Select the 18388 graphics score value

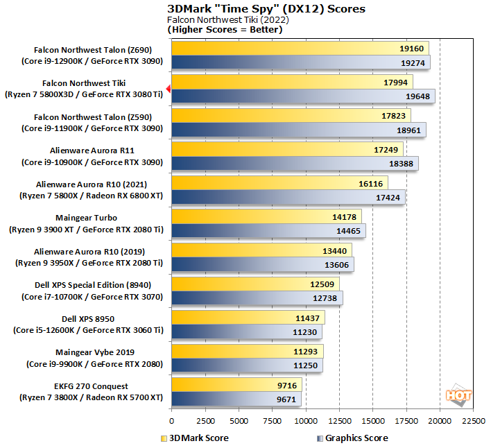point(401,164)
